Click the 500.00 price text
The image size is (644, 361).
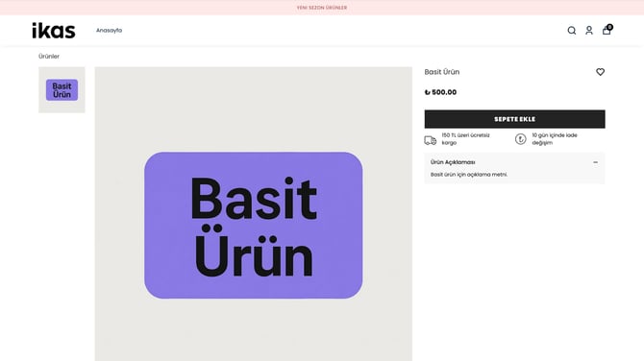coord(440,92)
